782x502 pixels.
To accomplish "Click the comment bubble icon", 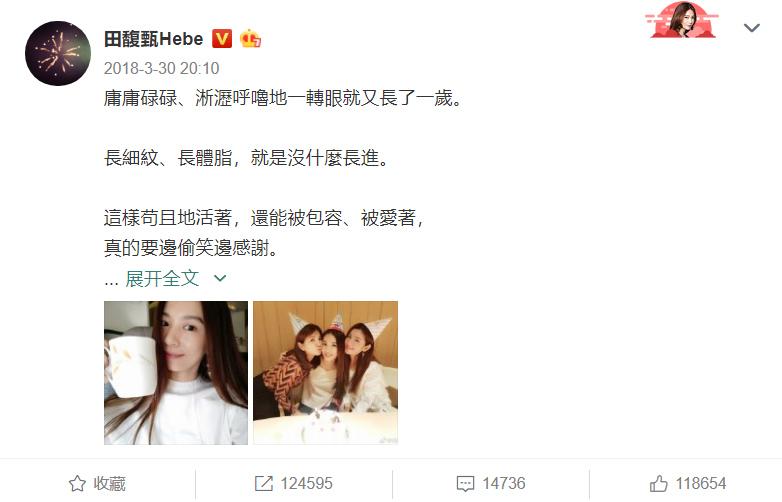I will click(465, 483).
